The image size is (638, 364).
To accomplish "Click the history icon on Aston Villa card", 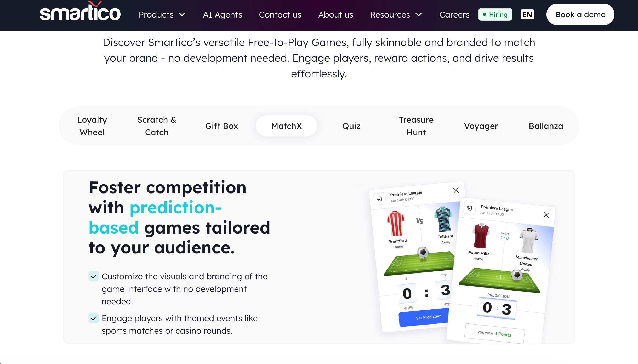I will [470, 208].
